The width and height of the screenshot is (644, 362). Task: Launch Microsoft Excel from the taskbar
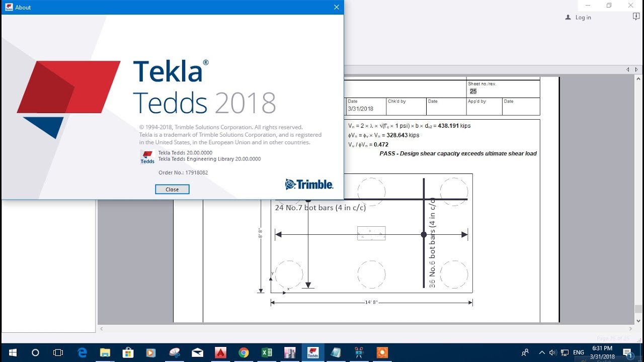point(267,352)
